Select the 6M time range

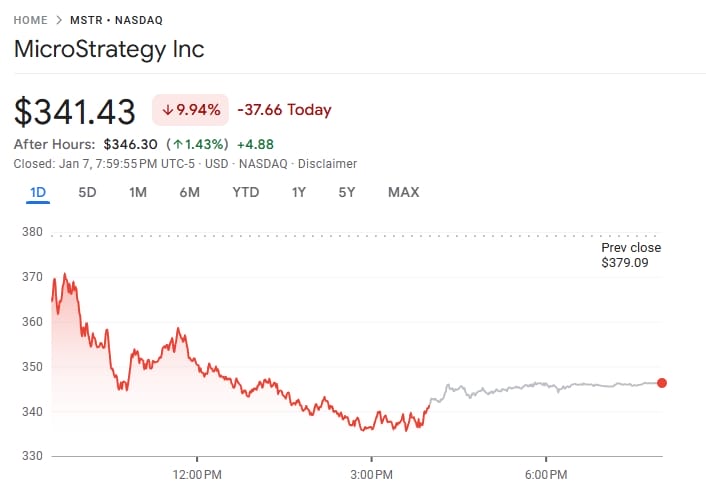189,192
